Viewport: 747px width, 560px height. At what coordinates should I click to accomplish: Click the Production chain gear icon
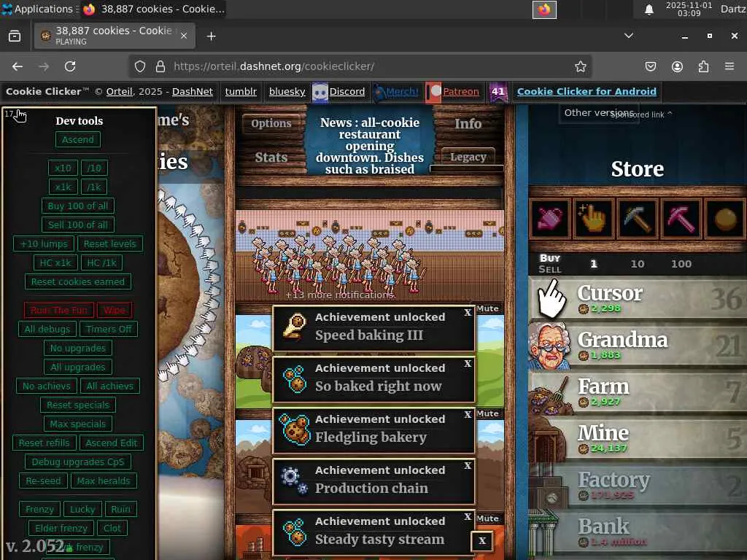295,480
